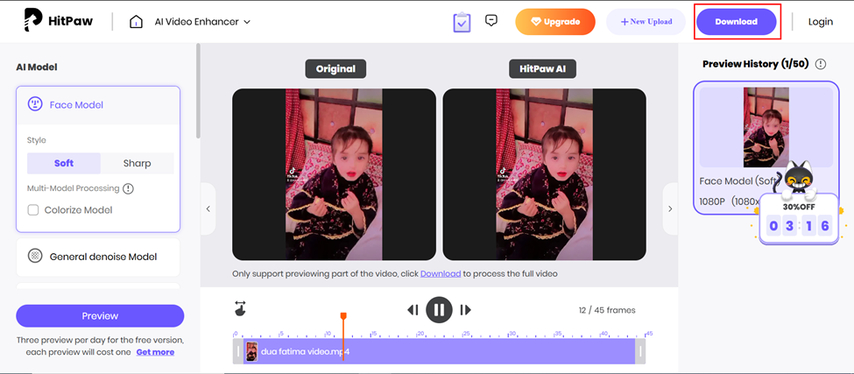Screen dimensions: 854x374
Task: Click the orange timeline playhead marker
Action: tap(343, 316)
